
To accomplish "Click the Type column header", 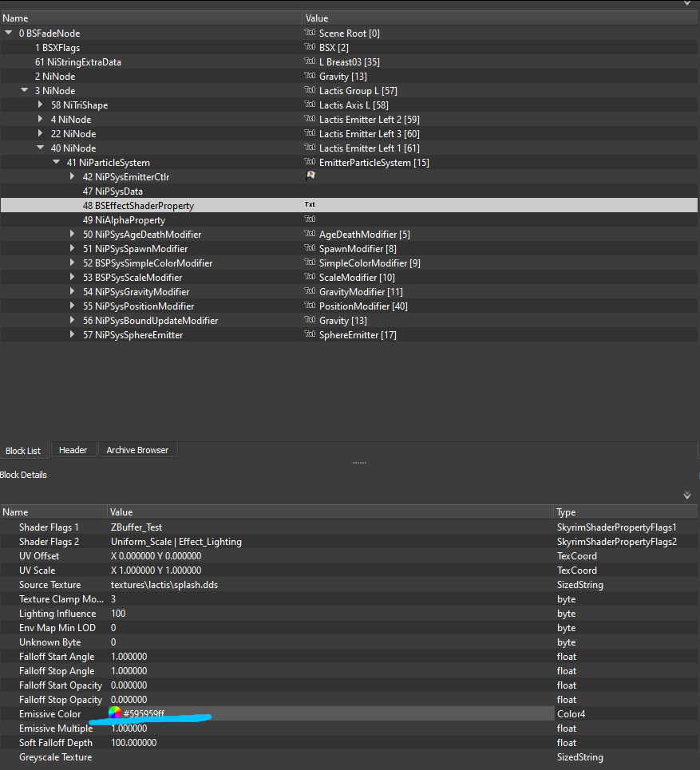I will (x=566, y=511).
